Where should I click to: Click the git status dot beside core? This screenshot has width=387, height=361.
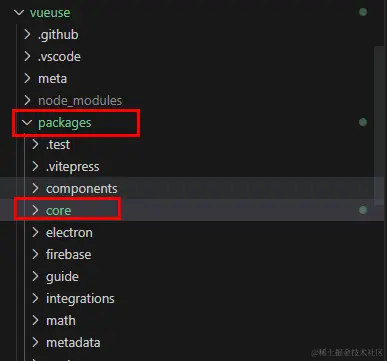point(363,210)
